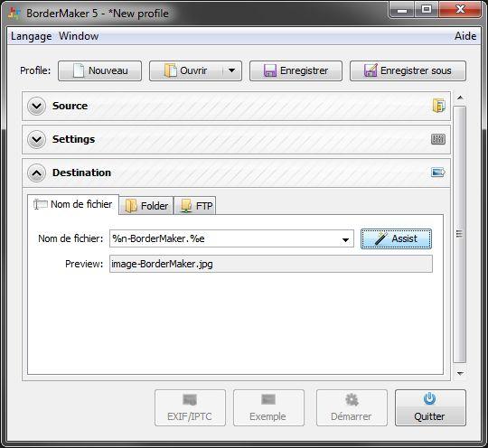Click the Source folder icon

(438, 106)
